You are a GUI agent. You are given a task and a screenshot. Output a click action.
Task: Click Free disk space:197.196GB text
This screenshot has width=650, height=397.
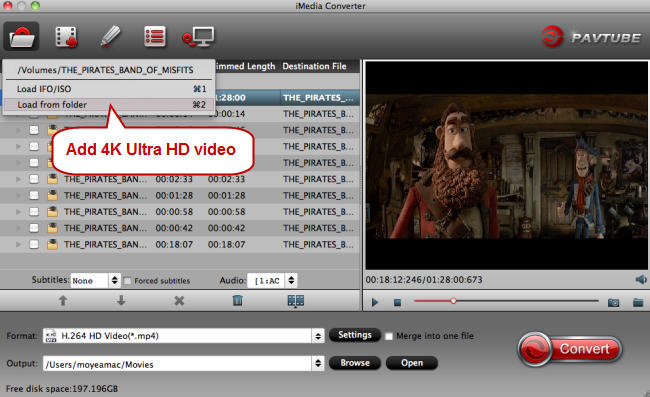62,389
